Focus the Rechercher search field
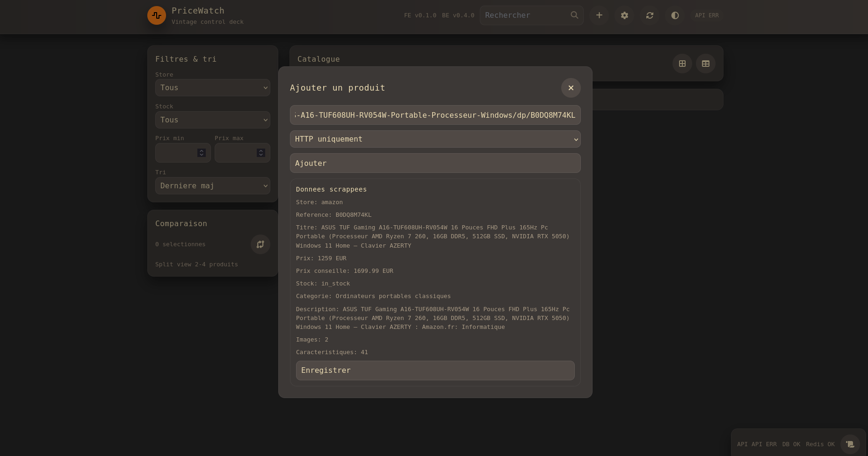Screen dimensions: 868x456 (524, 15)
